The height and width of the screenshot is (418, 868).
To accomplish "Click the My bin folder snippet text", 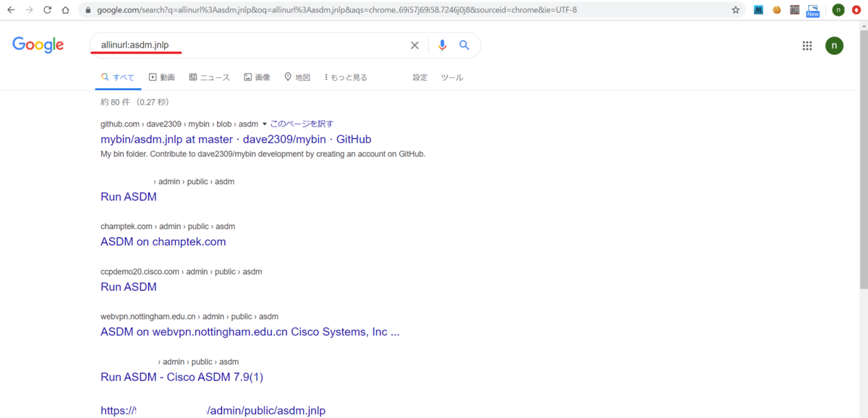I will pos(263,154).
